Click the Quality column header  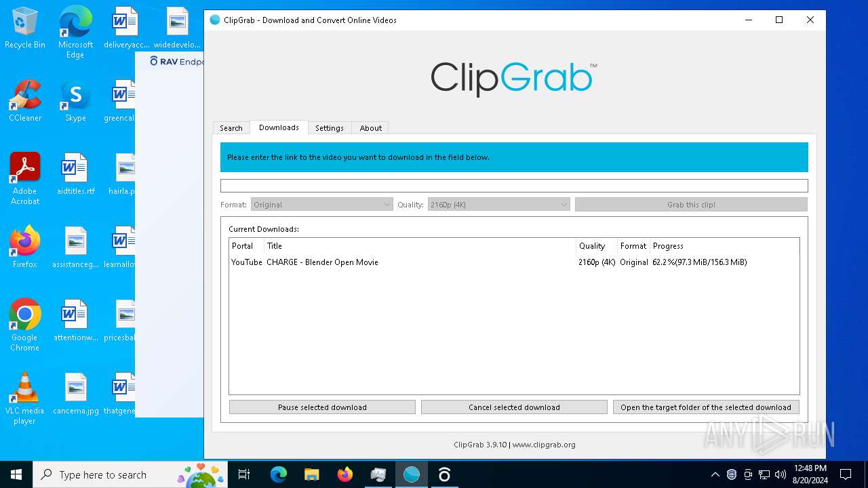[x=596, y=246]
